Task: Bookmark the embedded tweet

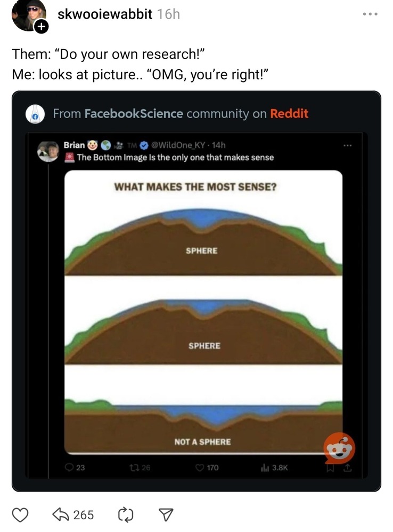Action: (332, 468)
